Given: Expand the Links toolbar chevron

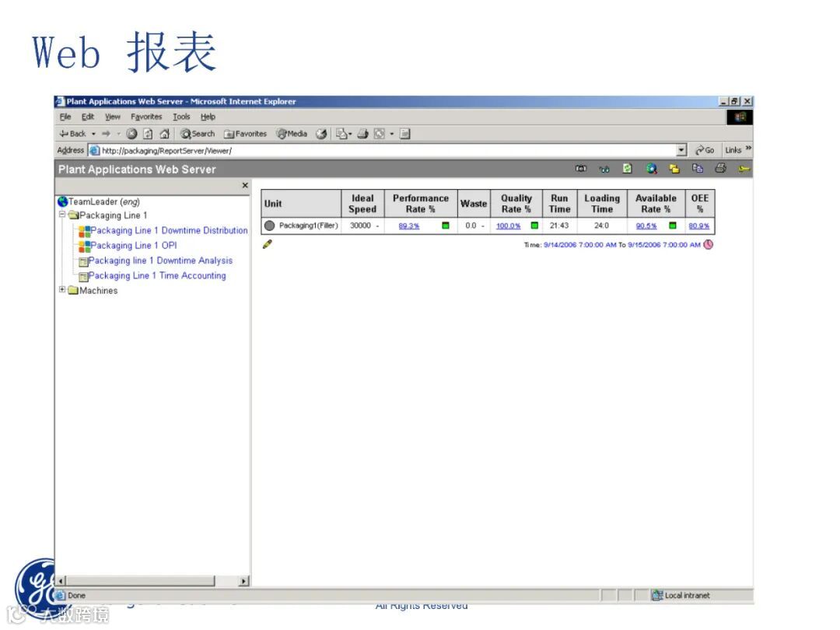Looking at the screenshot, I should point(748,149).
